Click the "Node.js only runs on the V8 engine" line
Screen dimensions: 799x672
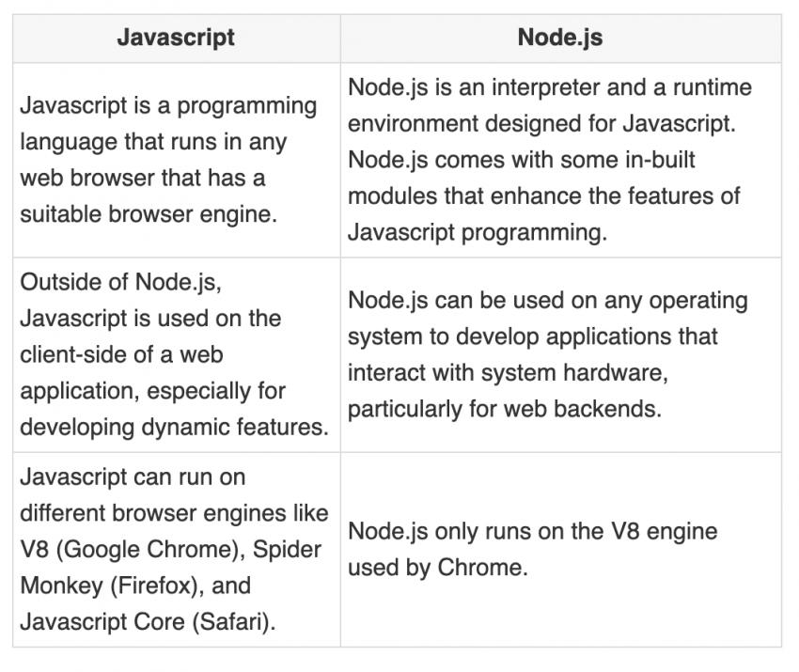(532, 531)
